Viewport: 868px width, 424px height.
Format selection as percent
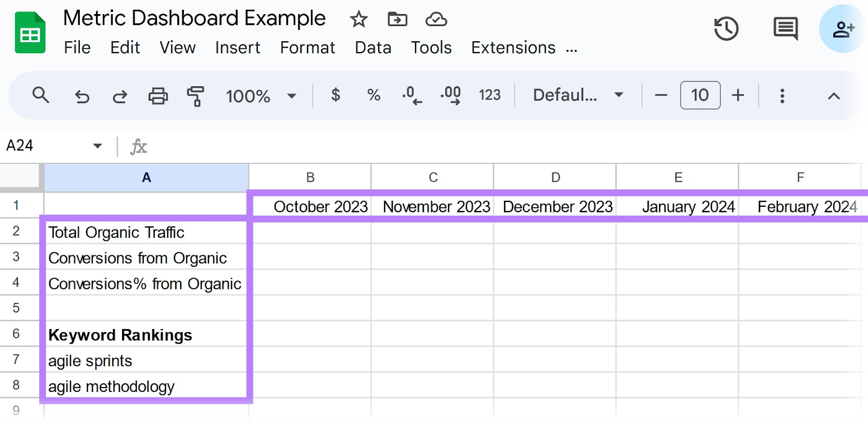pyautogui.click(x=373, y=95)
